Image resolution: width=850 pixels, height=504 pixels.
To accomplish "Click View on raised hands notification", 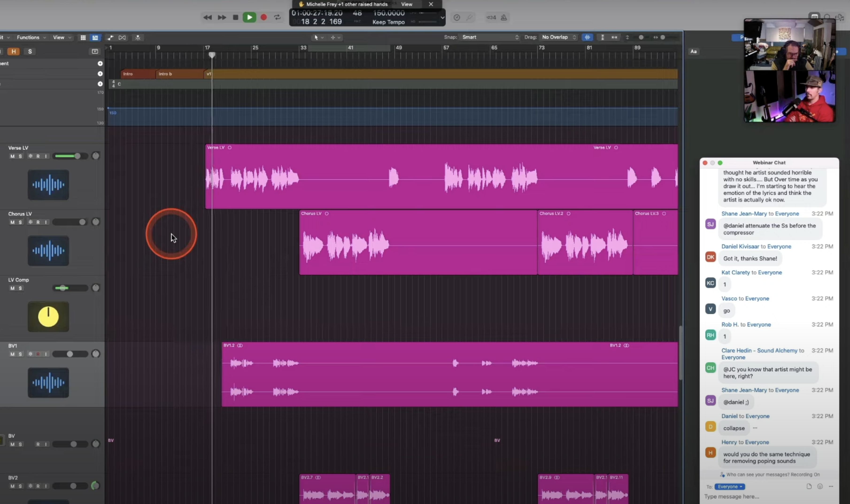I will click(406, 4).
